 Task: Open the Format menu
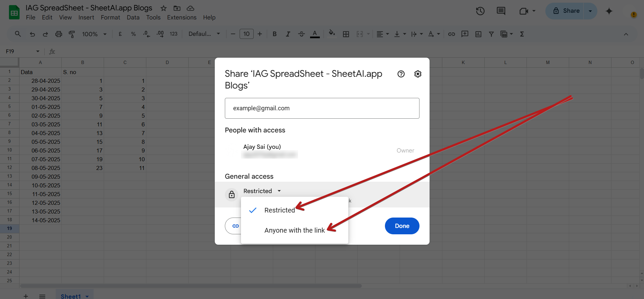(x=110, y=17)
